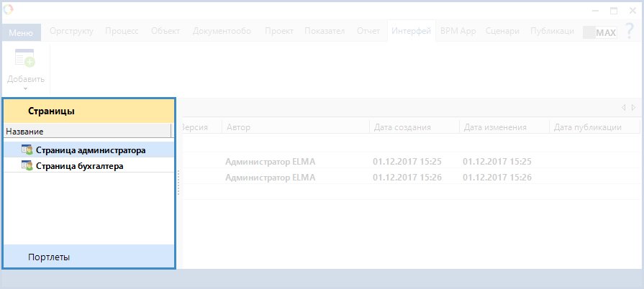Switch to the Оргструкту tab

point(71,31)
